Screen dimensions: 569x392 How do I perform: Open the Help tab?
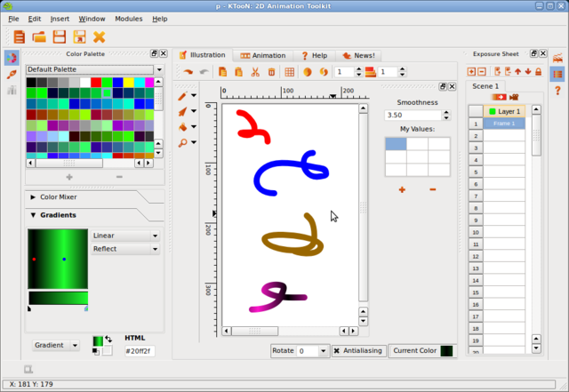click(x=314, y=55)
